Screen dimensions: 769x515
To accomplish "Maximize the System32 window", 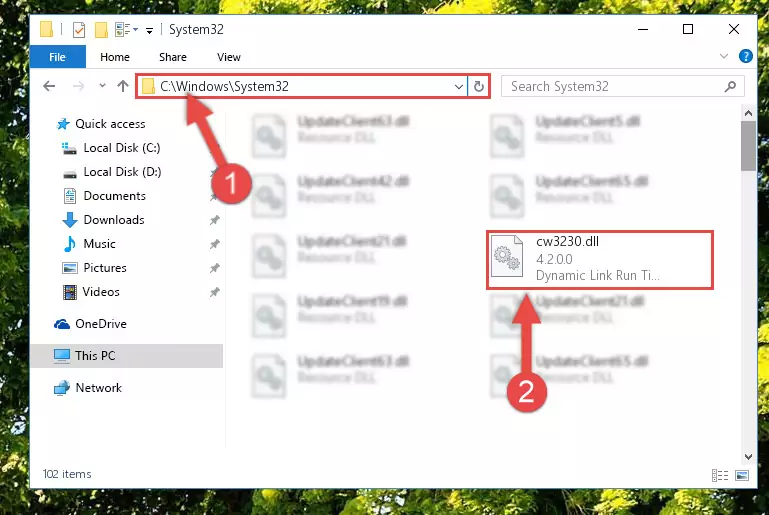I will 688,29.
